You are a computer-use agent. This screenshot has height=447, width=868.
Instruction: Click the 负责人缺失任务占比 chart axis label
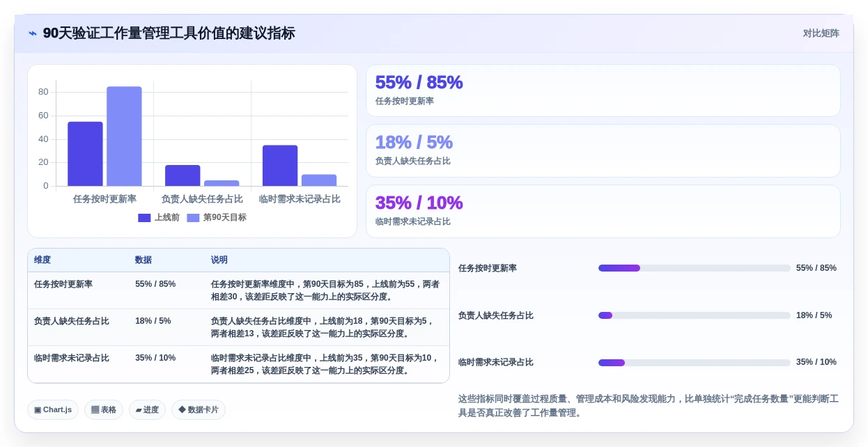[x=202, y=199]
